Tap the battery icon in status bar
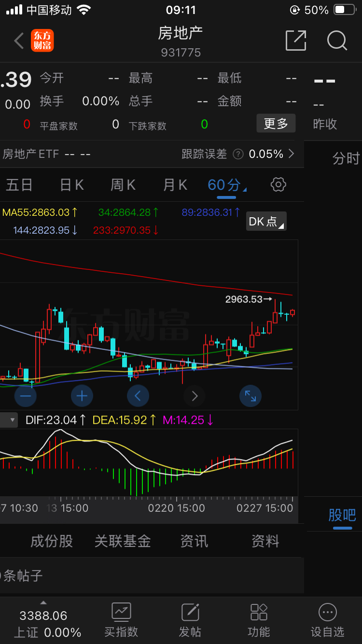This screenshot has height=644, width=362. pyautogui.click(x=346, y=10)
